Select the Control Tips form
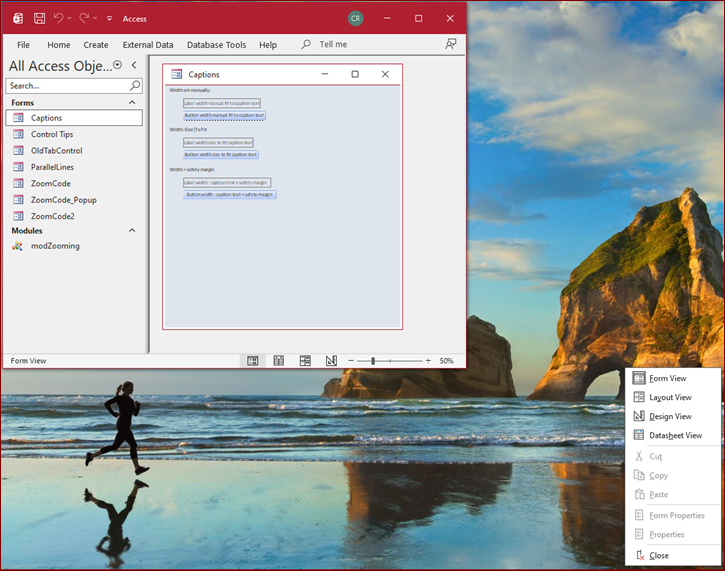Screen dimensions: 725x571 point(74,134)
